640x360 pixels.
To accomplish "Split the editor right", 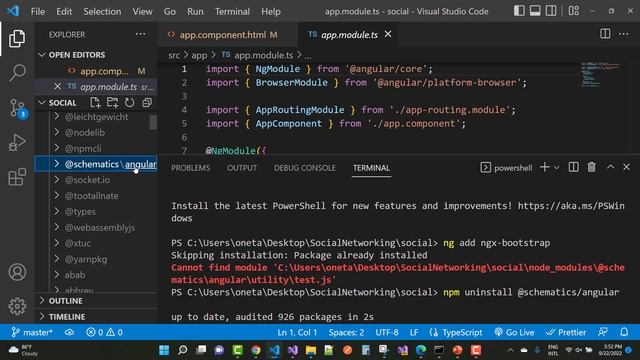I will pos(605,34).
